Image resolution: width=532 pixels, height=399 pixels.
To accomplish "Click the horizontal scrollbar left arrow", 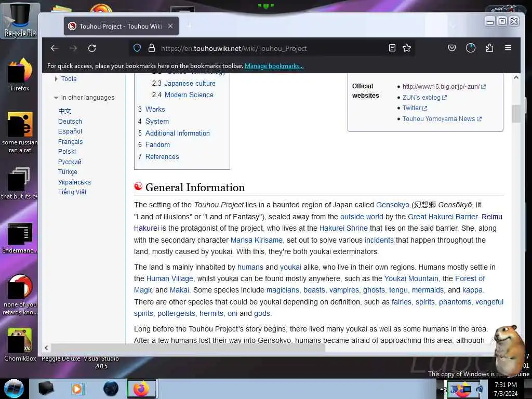I will click(46, 348).
